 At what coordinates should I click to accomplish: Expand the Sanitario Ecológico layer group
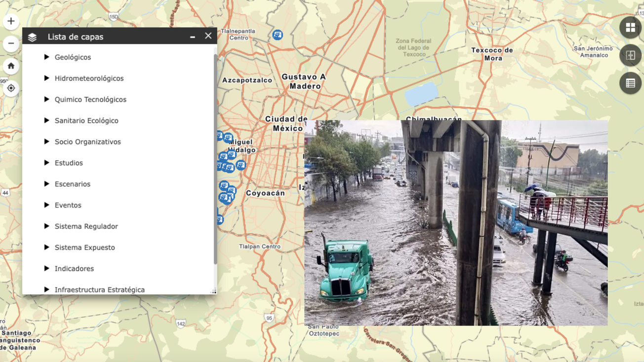click(46, 120)
